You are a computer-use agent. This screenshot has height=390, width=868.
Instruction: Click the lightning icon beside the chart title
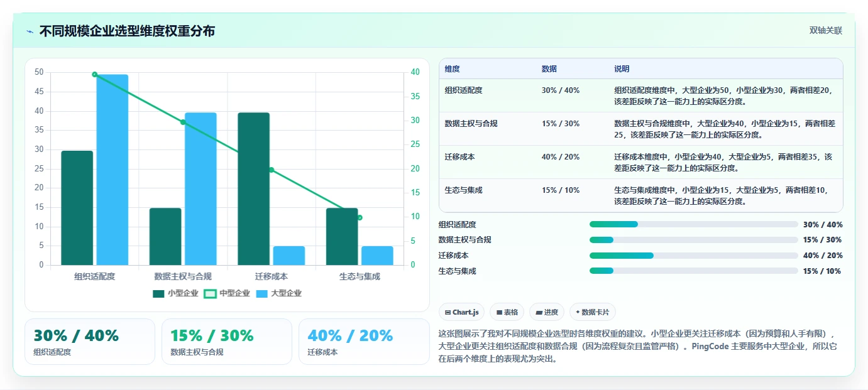coord(30,31)
